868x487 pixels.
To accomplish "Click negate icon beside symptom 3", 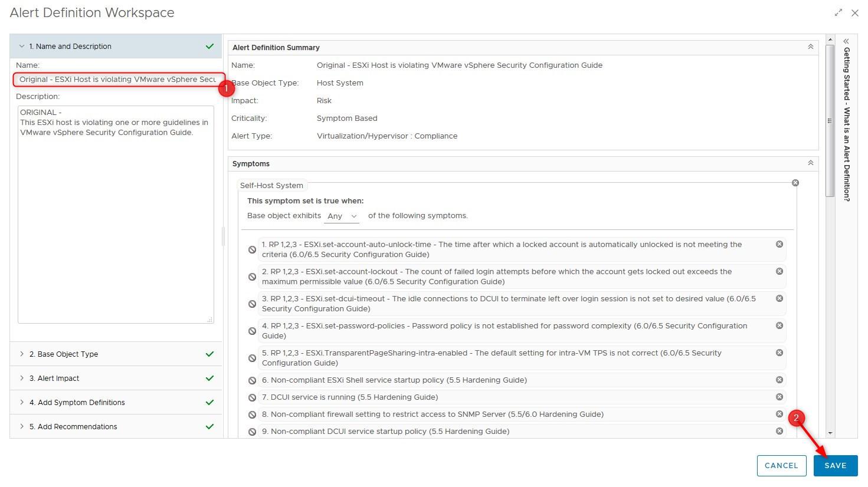I will click(252, 304).
